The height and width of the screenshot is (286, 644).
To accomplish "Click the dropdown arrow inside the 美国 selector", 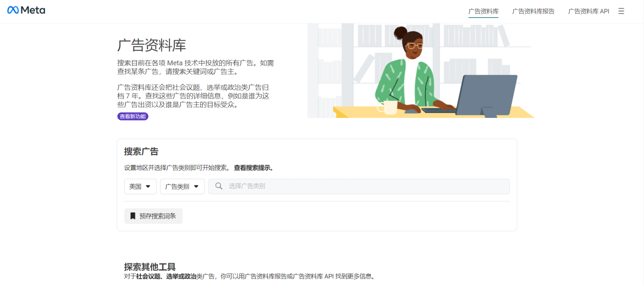I will pyautogui.click(x=149, y=186).
